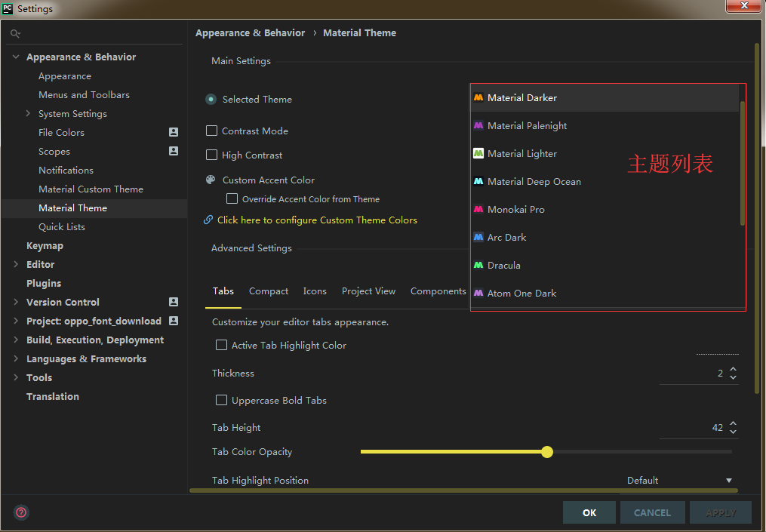Enable Active Tab Highlight Color checkbox
This screenshot has width=766, height=532.
click(221, 345)
